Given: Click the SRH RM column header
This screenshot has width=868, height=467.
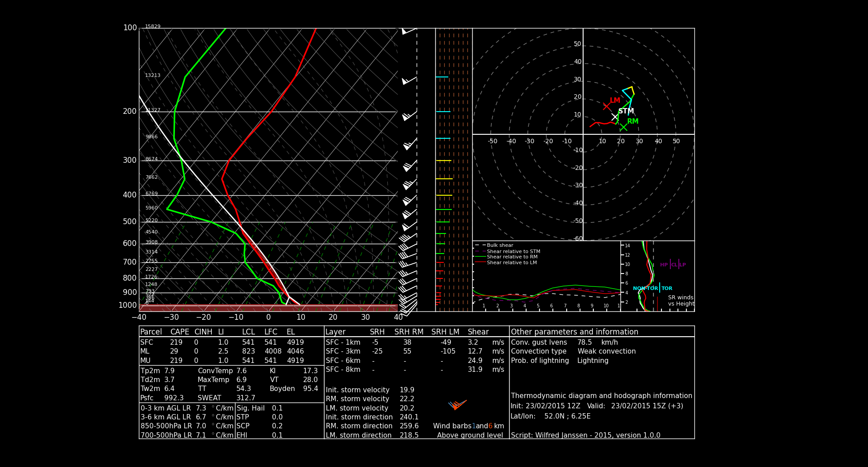Looking at the screenshot, I should pyautogui.click(x=409, y=332).
